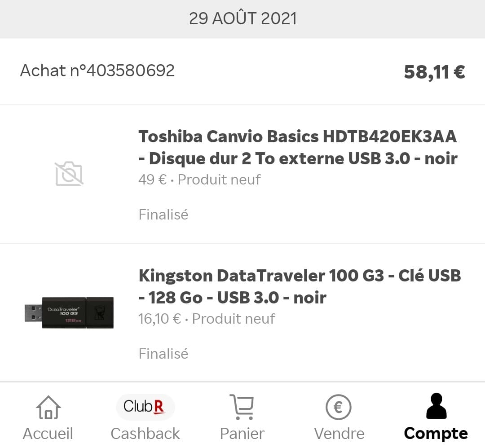The image size is (485, 448).
Task: Tap the Finalisé status under the Kingston item
Action: (x=163, y=354)
